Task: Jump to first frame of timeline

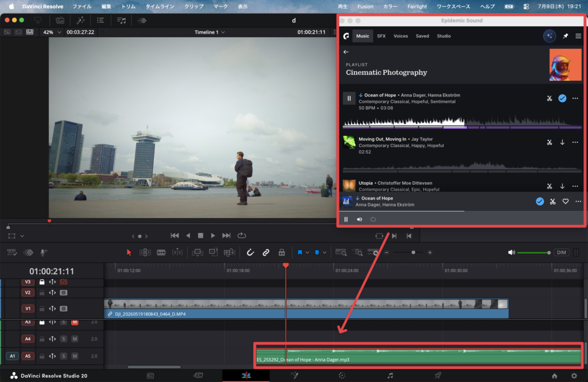Action: 175,236
